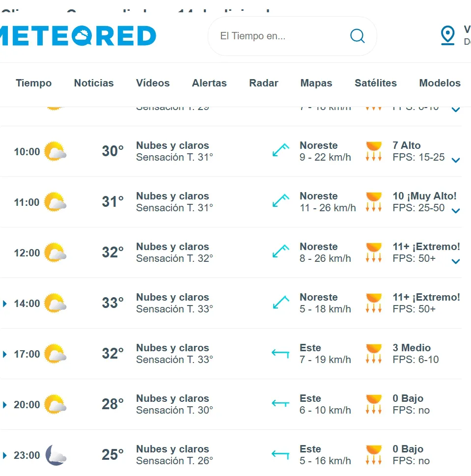This screenshot has height=476, width=471.
Task: Open the Radar menu item
Action: coord(264,84)
